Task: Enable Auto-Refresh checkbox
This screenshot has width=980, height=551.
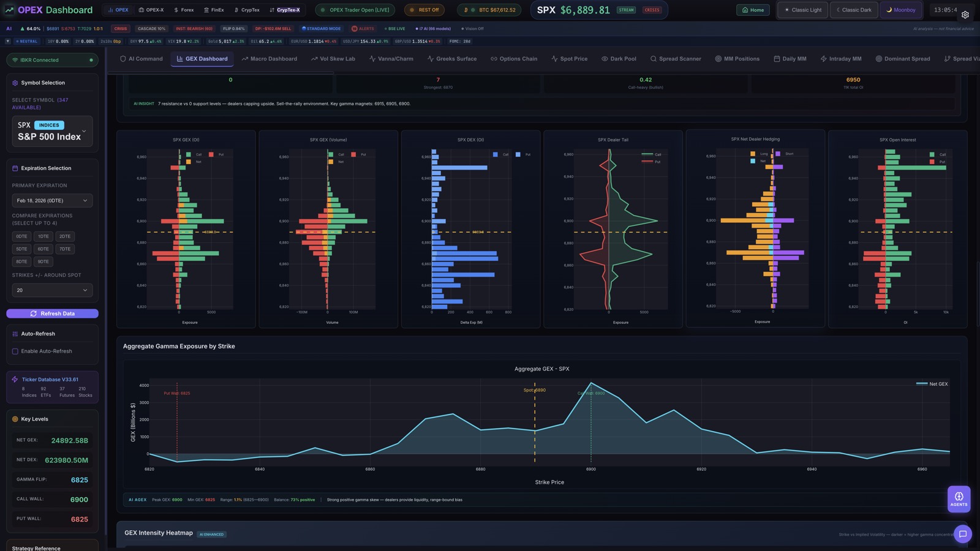Action: click(15, 351)
